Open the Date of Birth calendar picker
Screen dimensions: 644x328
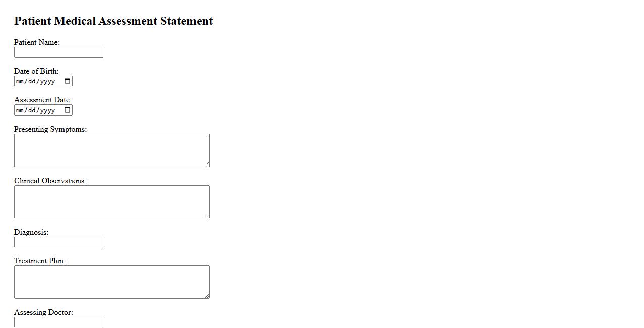(67, 81)
